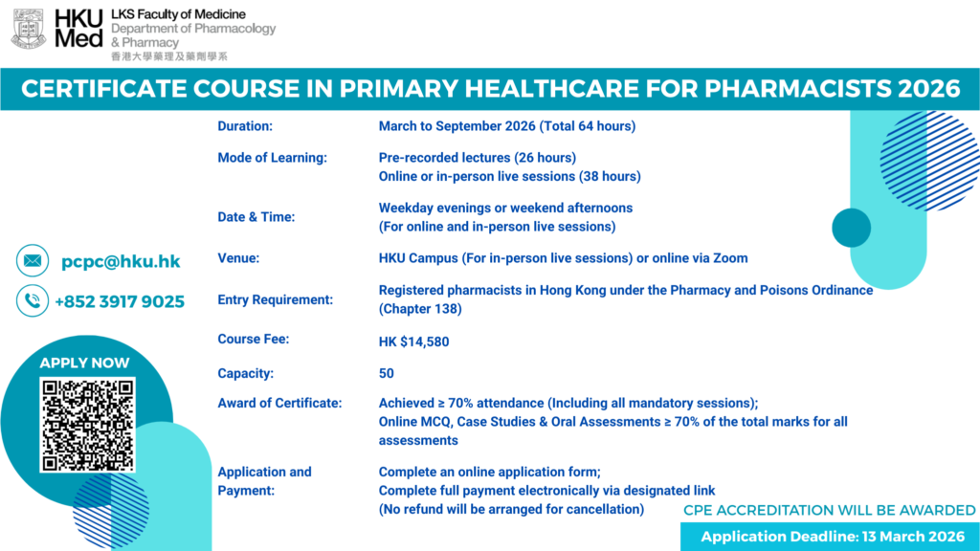This screenshot has width=980, height=551.
Task: Click the certificate course title banner
Action: click(x=490, y=89)
